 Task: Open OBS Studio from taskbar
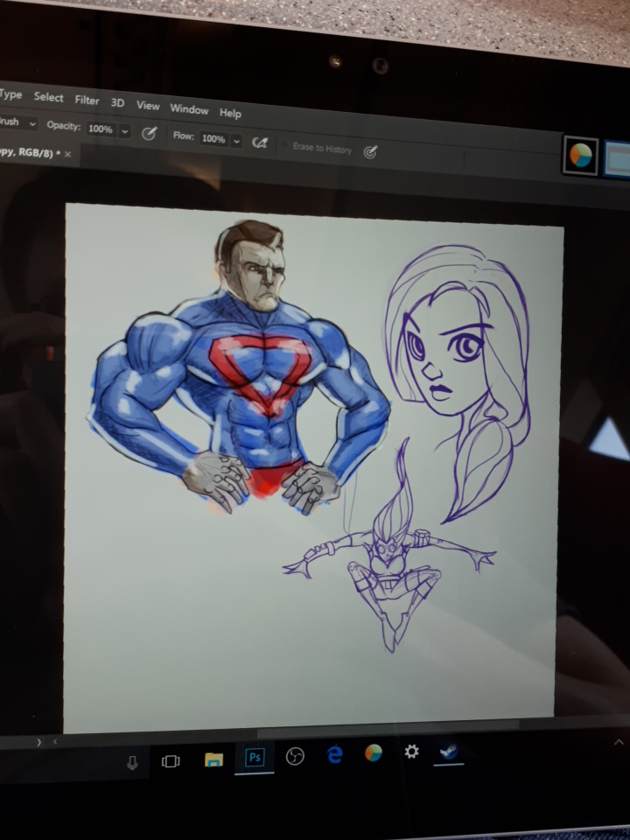pyautogui.click(x=295, y=757)
